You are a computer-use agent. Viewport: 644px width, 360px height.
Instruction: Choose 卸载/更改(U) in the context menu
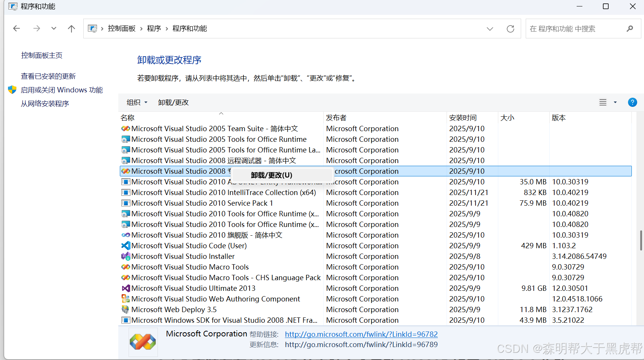(x=282, y=175)
